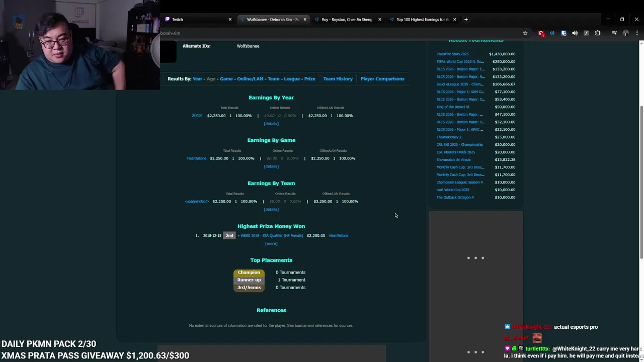Open Hearthstone link beside $2,250.00 prize
This screenshot has height=362, width=644.
[339, 236]
